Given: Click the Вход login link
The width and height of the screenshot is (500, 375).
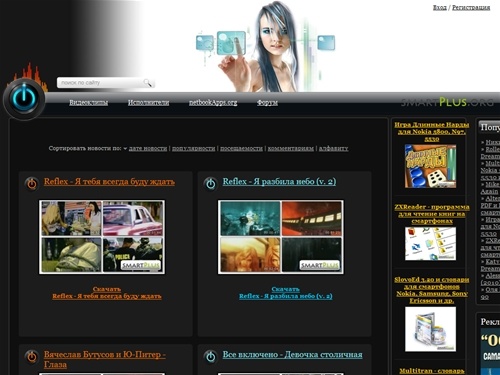Looking at the screenshot, I should [x=439, y=7].
